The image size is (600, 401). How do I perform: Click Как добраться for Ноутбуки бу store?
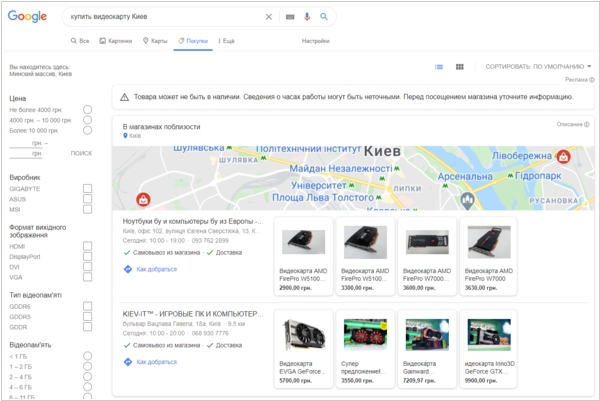[x=157, y=269]
